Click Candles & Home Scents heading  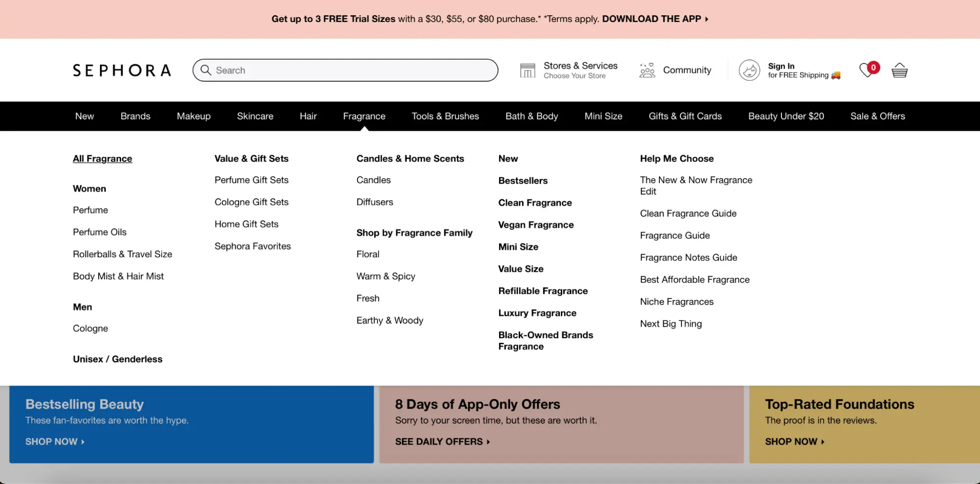tap(410, 159)
